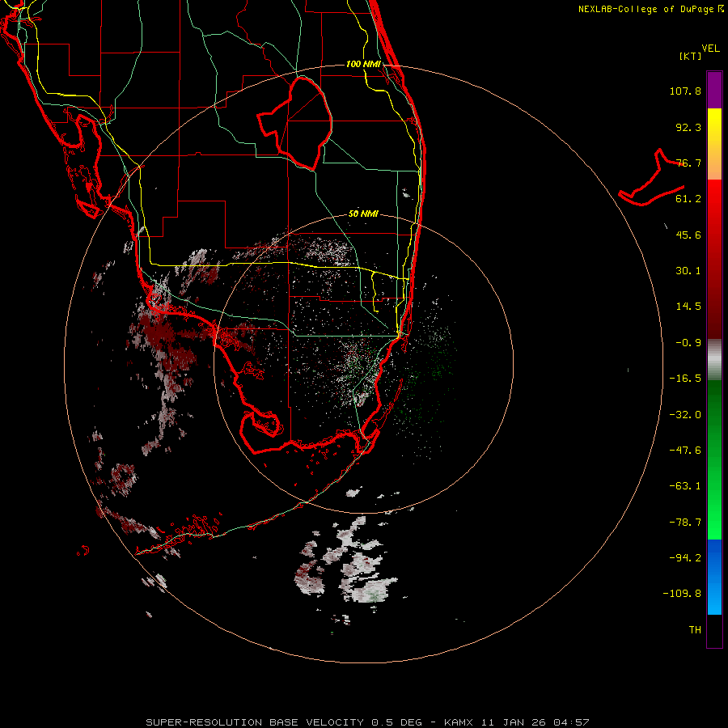Click the -47.6 value on the velocity scale

coord(685,451)
